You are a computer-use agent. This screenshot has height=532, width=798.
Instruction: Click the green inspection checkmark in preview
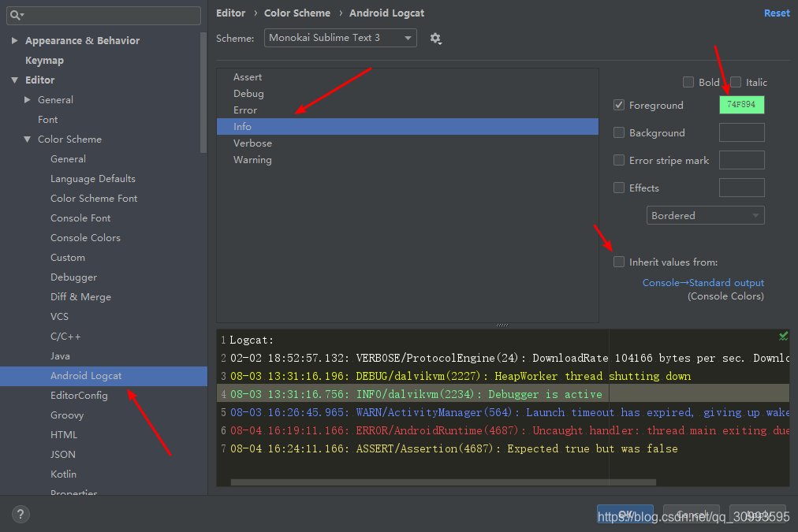coord(783,336)
